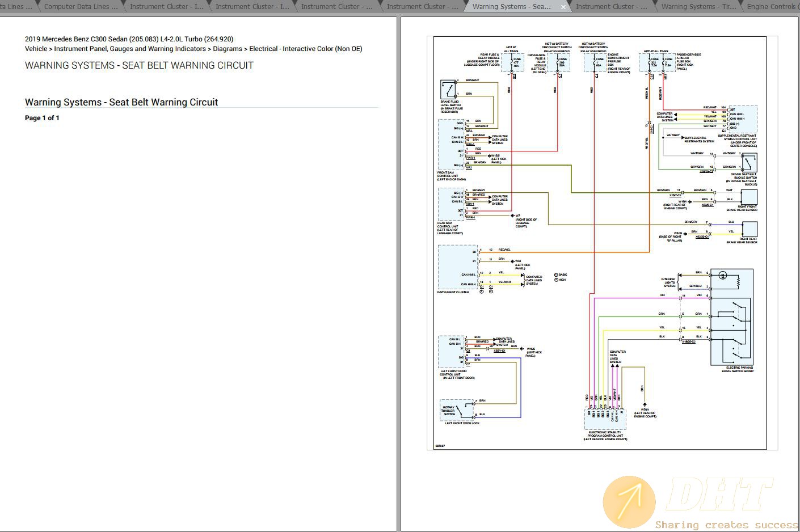Click the supplemental restraint system control unit block

click(742, 119)
